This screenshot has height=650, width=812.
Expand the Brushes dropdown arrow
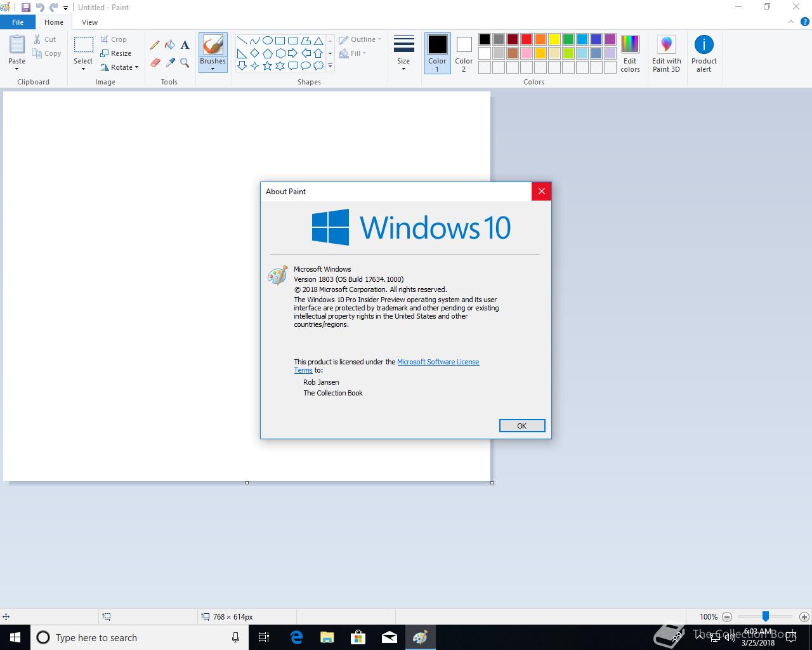pos(213,69)
